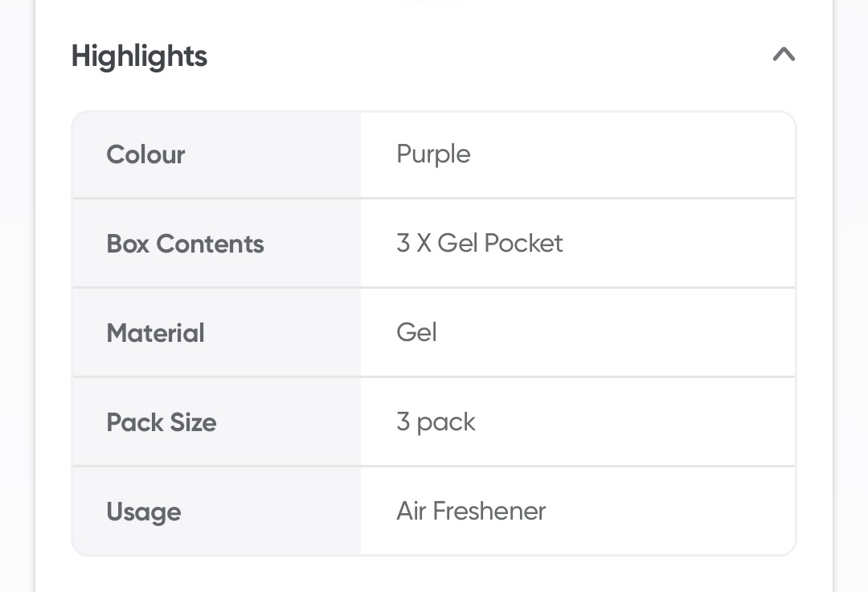Click the gray margin left of the card

pyautogui.click(x=16, y=322)
